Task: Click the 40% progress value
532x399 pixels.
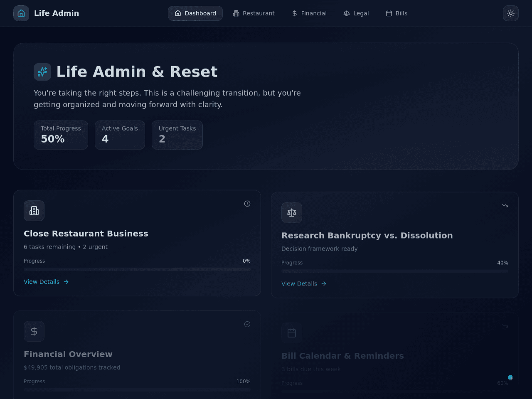Action: pos(502,263)
